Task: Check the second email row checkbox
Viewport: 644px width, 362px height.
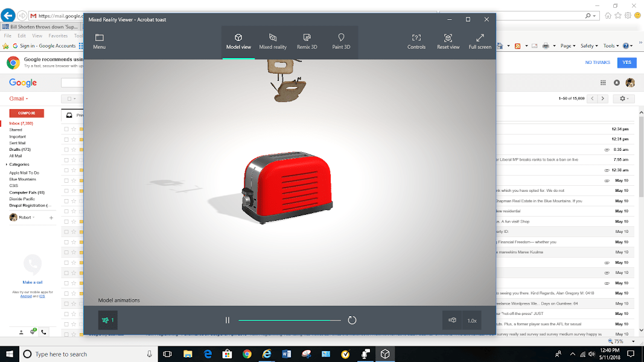Action: coord(66,139)
